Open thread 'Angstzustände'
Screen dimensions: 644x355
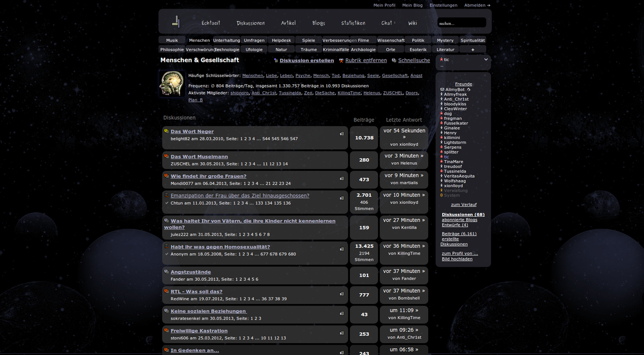click(x=191, y=272)
